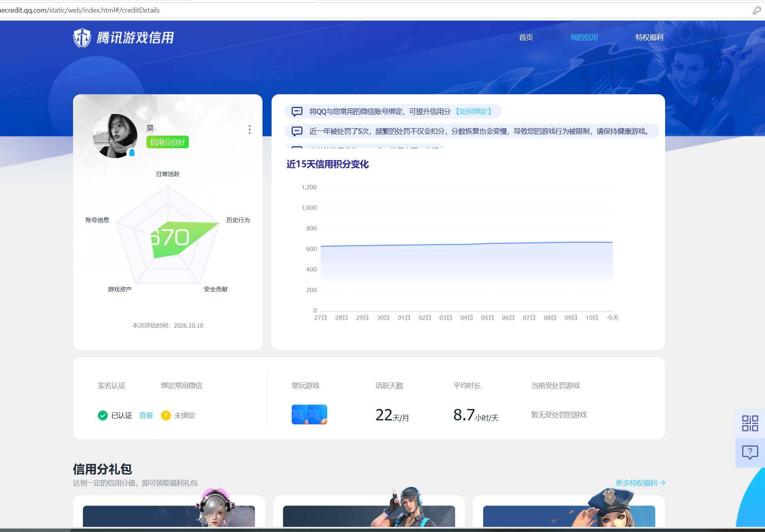Open the QR code side button
Viewport: 765px width, 532px height.
coord(750,423)
